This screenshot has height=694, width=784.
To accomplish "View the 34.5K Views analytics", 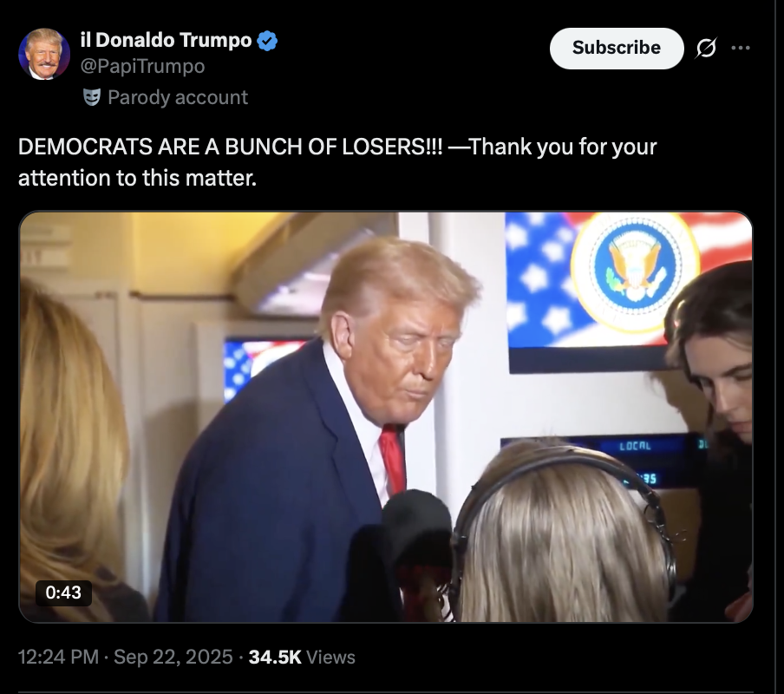I will 302,657.
